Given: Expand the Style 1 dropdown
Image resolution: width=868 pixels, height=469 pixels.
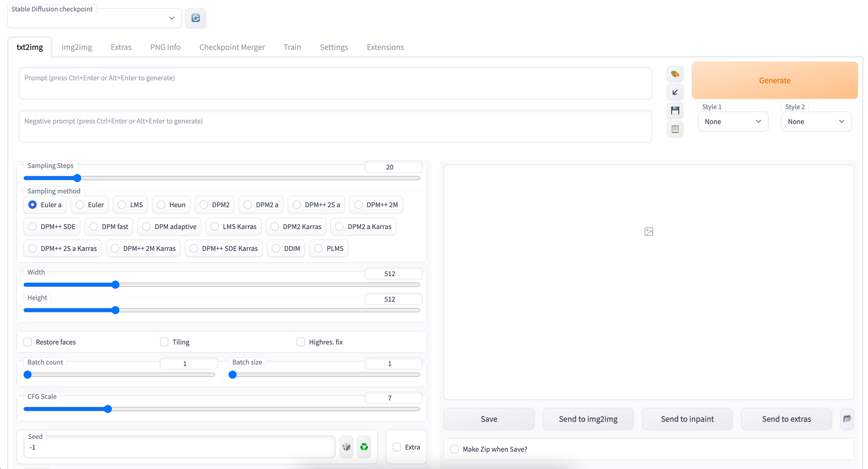Looking at the screenshot, I should coord(733,122).
